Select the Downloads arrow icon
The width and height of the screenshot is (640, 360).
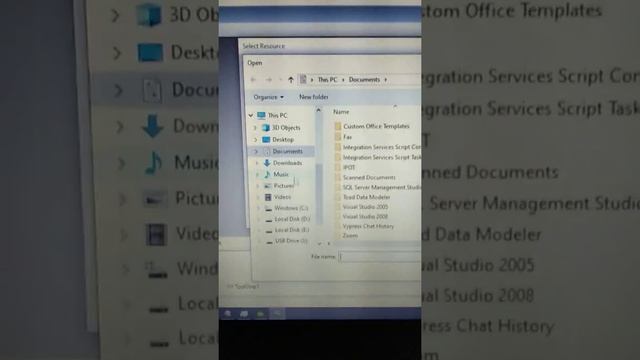coord(267,163)
